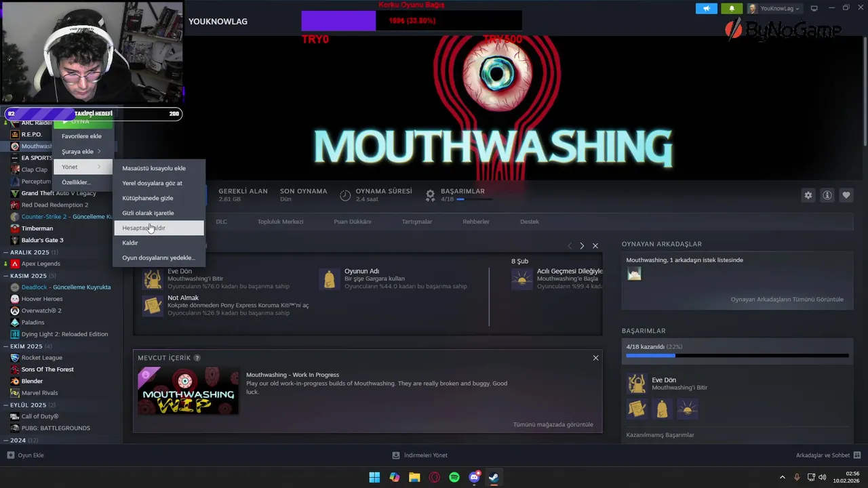Screen dimensions: 868x488
Task: Open the YouKnowLag account dropdown
Action: [x=775, y=9]
